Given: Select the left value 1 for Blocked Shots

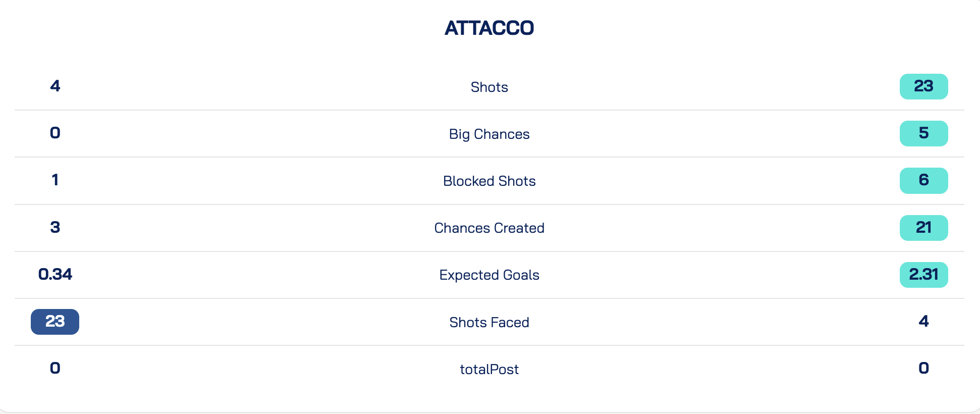Looking at the screenshot, I should [x=55, y=180].
